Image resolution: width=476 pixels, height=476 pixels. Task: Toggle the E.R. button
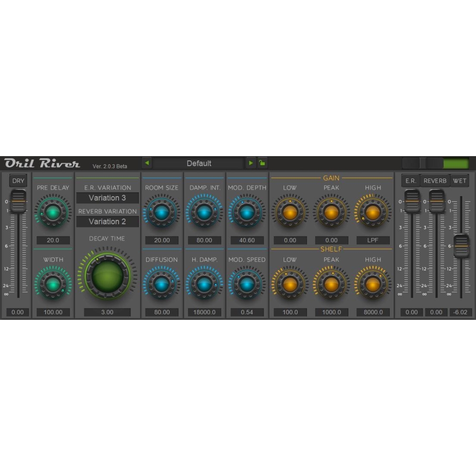point(410,181)
